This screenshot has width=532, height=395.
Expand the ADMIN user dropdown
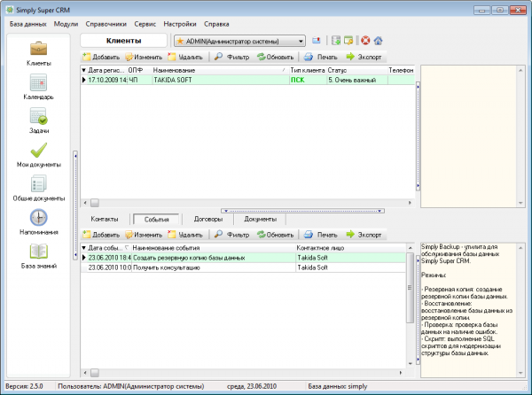pos(301,41)
